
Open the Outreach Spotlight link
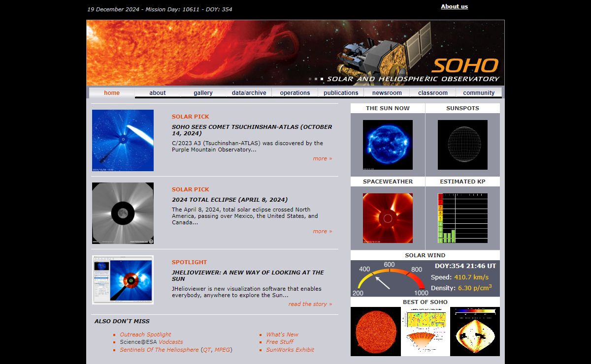point(145,334)
